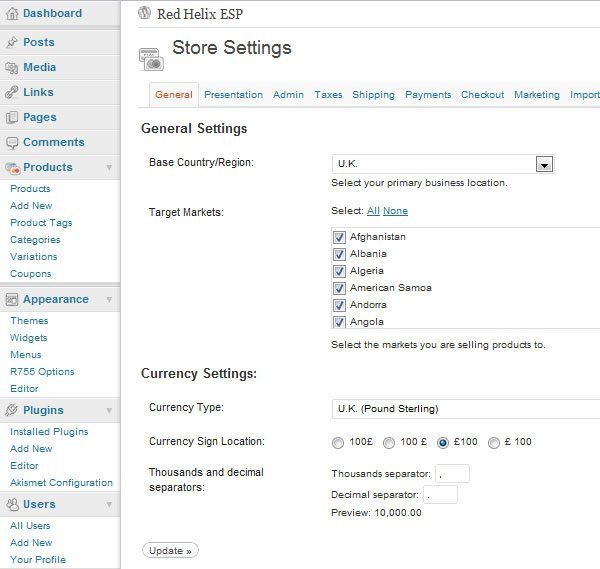Uncheck the Andorra checkbox
This screenshot has height=569, width=600.
[x=339, y=305]
